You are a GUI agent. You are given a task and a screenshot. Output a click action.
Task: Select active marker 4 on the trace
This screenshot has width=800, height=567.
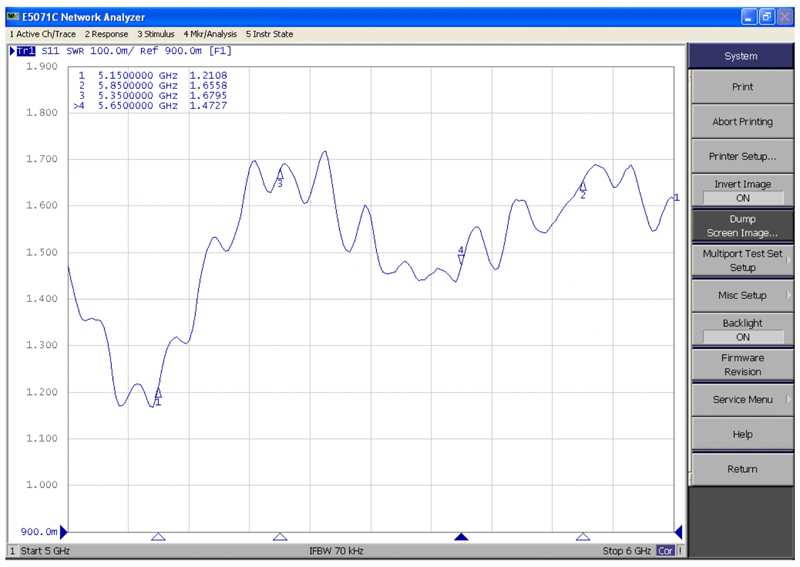(461, 258)
